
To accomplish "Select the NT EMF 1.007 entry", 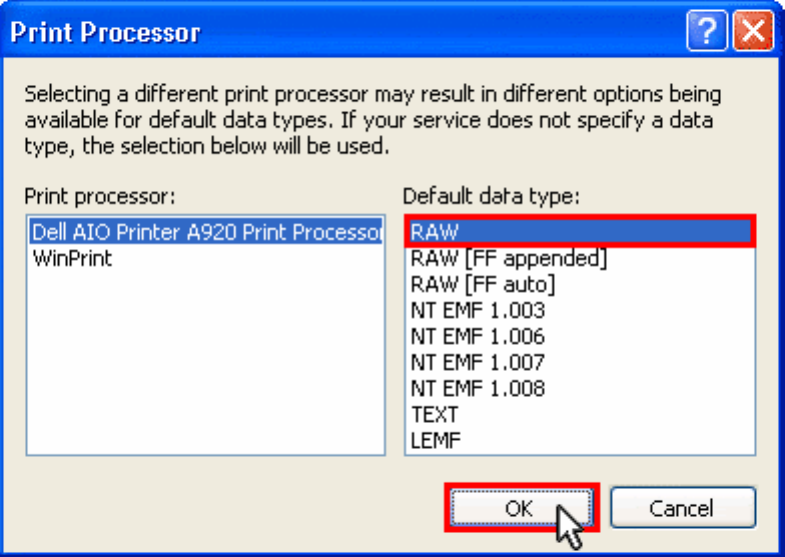I will click(478, 362).
